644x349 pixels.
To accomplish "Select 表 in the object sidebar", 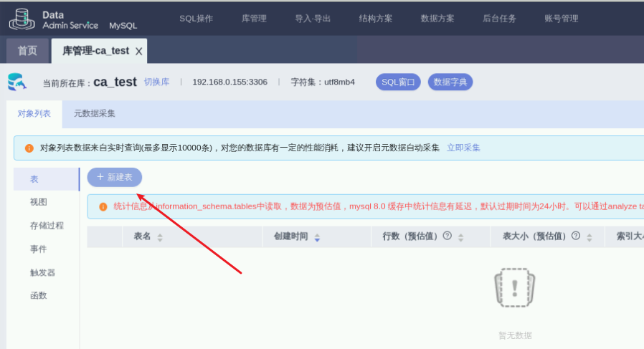I will [x=47, y=179].
